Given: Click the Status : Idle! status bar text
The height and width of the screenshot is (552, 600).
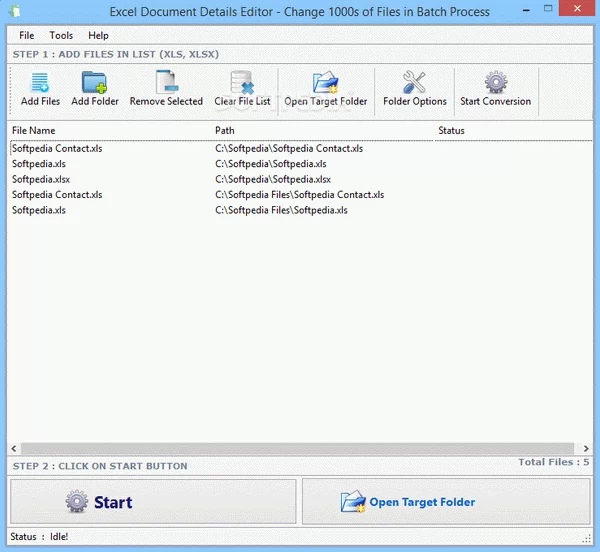Looking at the screenshot, I should click(x=39, y=537).
